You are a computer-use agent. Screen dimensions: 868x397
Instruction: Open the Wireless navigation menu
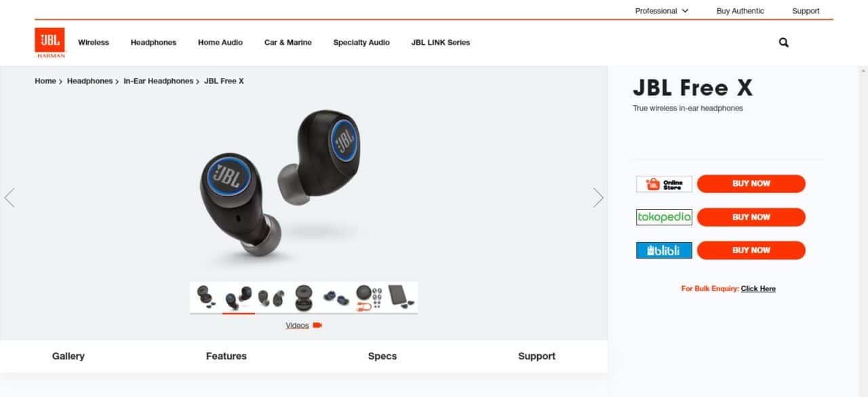click(x=94, y=42)
